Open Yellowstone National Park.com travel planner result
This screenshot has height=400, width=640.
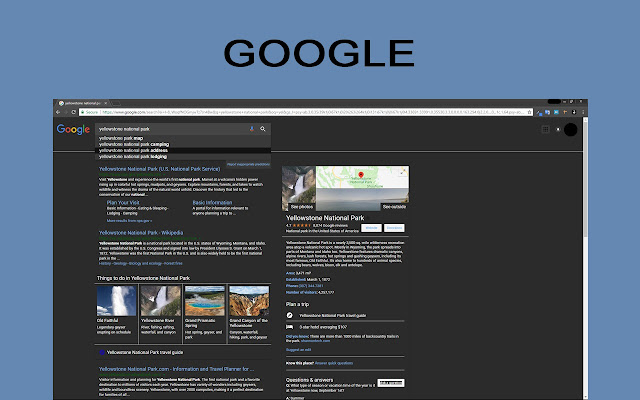click(176, 369)
